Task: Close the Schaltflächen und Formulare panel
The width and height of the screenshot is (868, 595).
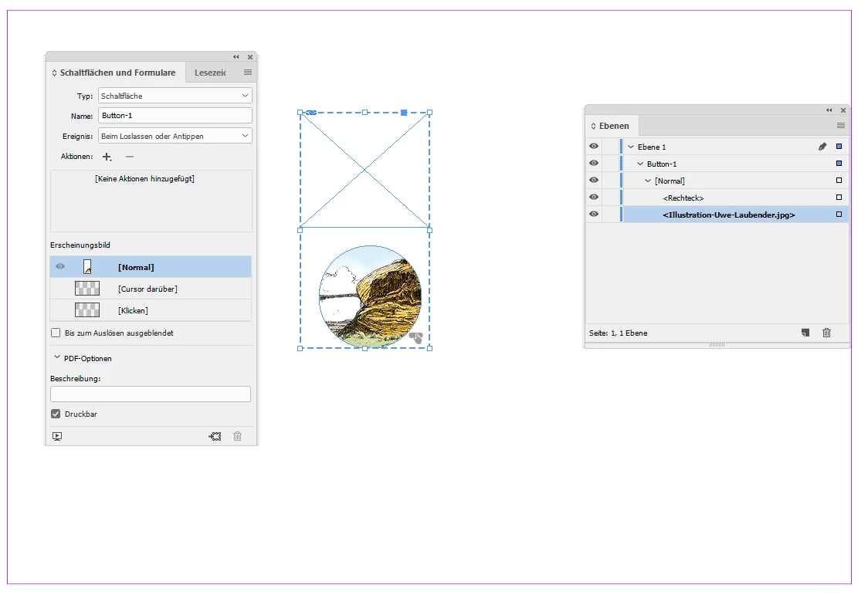Action: click(x=250, y=57)
